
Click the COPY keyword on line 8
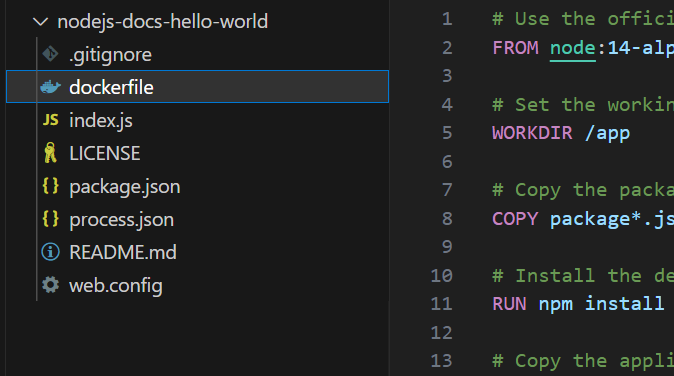(515, 219)
